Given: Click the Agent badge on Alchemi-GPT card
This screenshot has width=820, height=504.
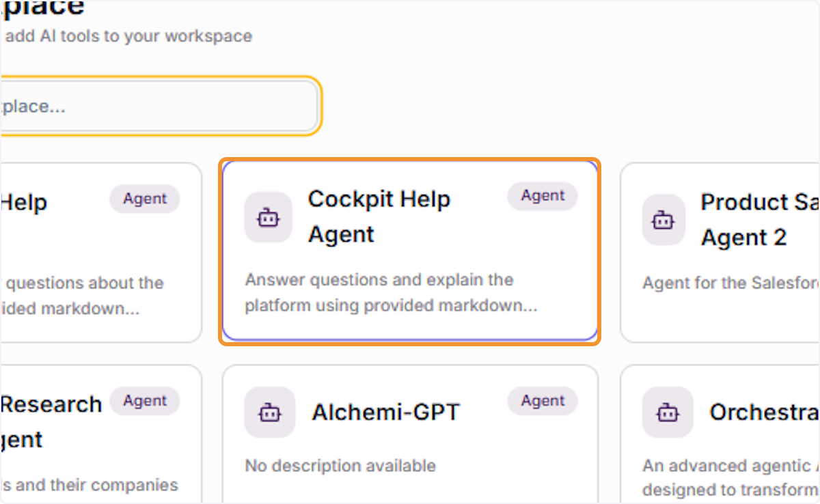Looking at the screenshot, I should coord(543,402).
